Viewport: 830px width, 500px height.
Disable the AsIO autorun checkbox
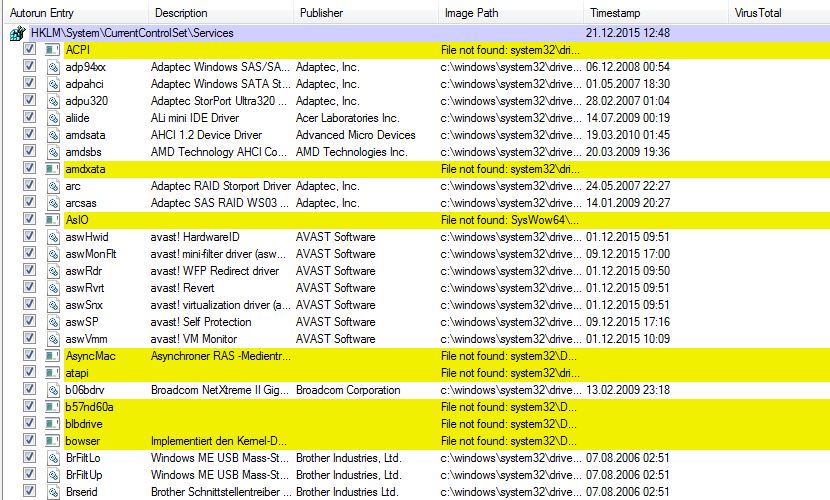tap(30, 219)
